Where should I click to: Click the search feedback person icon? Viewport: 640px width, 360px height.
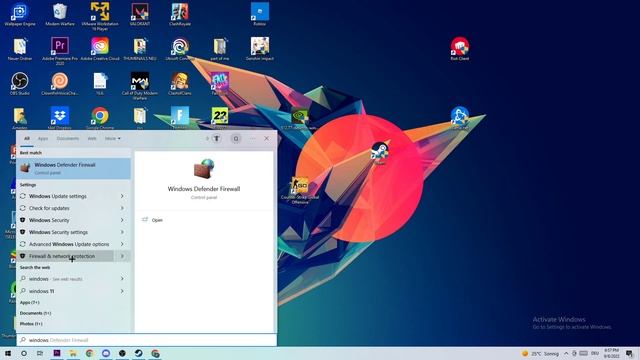coord(236,139)
